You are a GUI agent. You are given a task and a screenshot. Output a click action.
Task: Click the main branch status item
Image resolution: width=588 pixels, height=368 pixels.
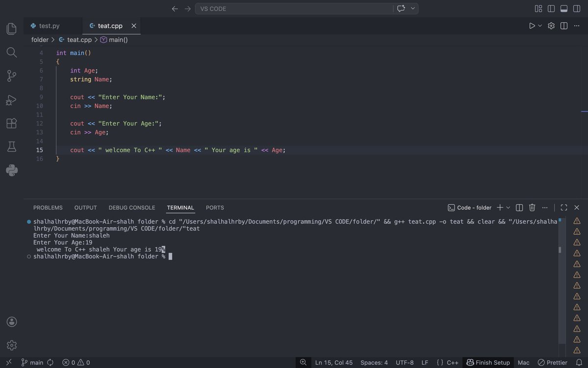(32, 363)
